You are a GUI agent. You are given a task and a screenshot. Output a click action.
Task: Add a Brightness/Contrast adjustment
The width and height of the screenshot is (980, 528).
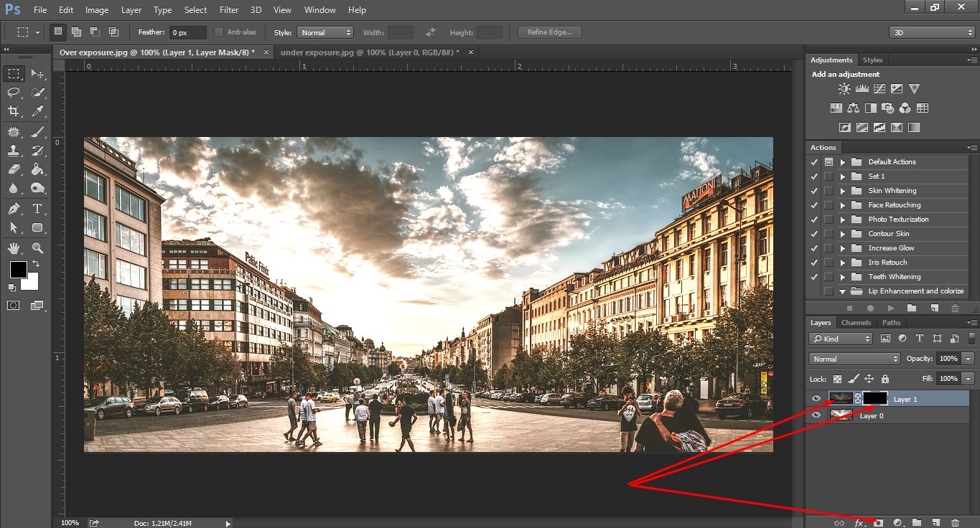(x=844, y=89)
